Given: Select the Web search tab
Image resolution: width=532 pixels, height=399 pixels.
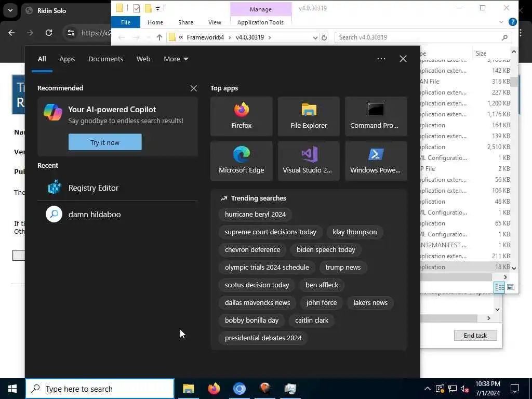Looking at the screenshot, I should click(143, 59).
